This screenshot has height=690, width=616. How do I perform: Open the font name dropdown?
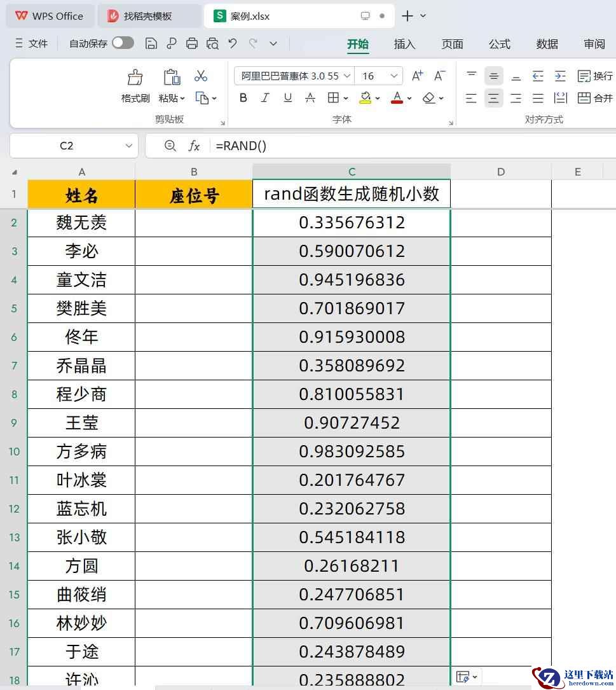tap(347, 76)
